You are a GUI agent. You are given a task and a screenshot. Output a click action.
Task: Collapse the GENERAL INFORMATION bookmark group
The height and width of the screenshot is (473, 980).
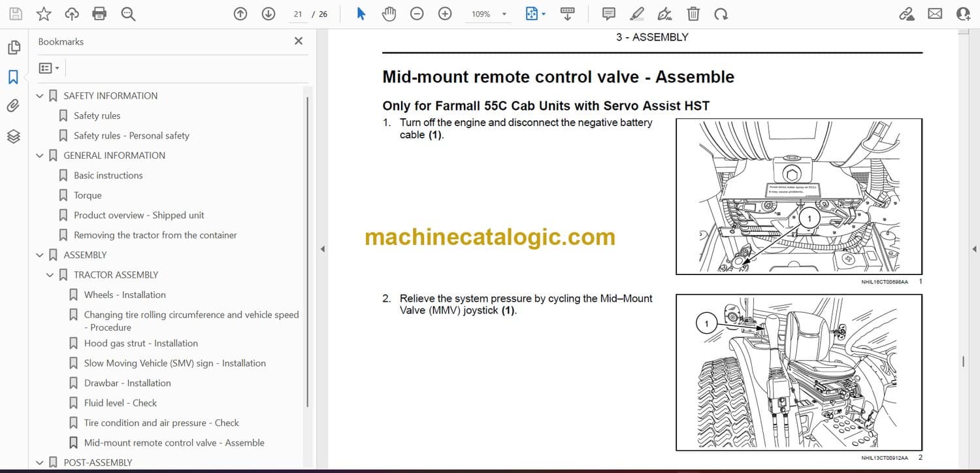[40, 155]
